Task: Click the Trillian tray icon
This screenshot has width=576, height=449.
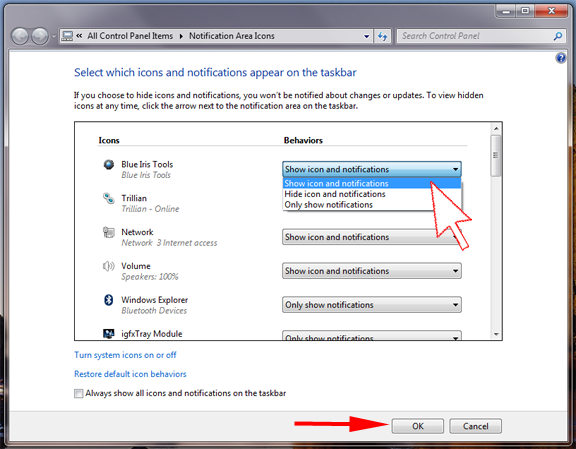Action: (109, 198)
